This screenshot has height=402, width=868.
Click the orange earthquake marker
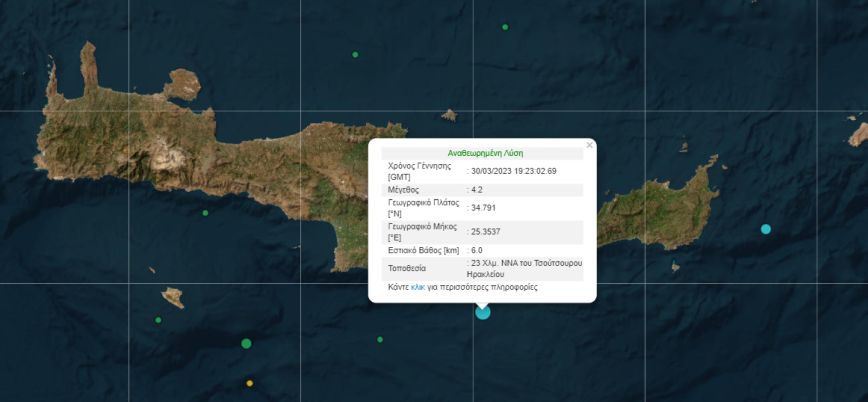(250, 383)
